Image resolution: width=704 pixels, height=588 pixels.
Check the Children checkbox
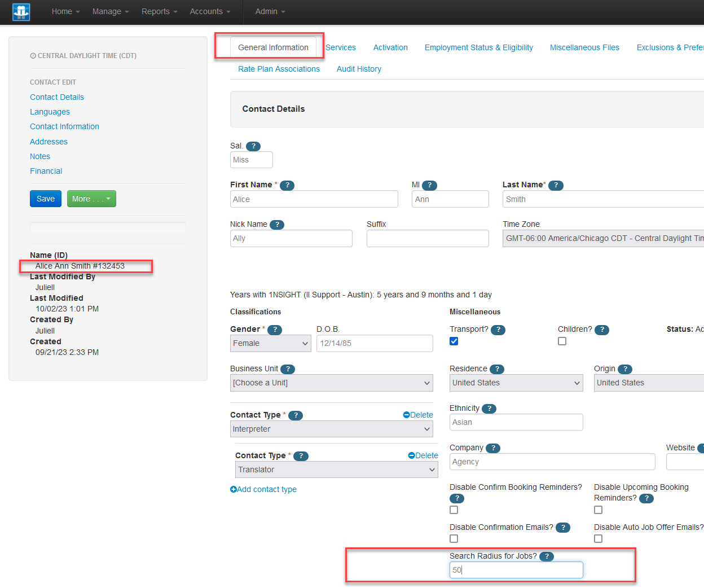coord(562,341)
